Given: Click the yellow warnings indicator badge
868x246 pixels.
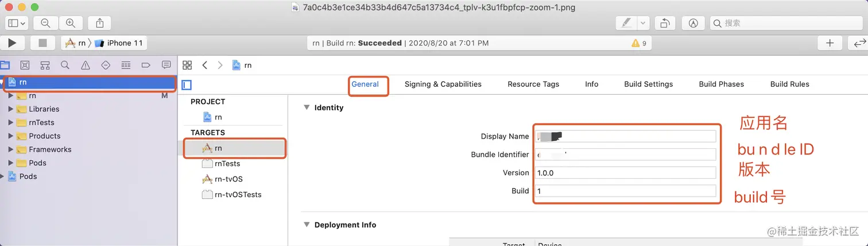Looking at the screenshot, I should tap(639, 43).
